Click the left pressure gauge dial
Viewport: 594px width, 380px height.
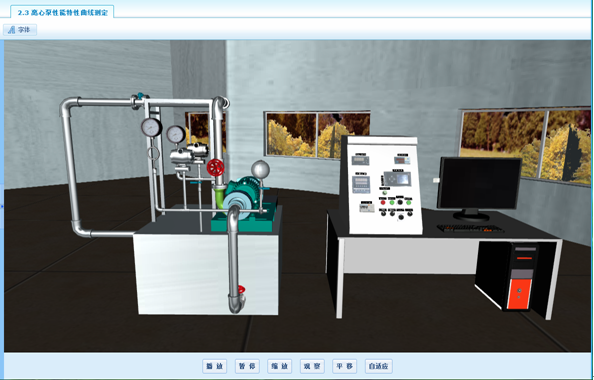(x=152, y=127)
